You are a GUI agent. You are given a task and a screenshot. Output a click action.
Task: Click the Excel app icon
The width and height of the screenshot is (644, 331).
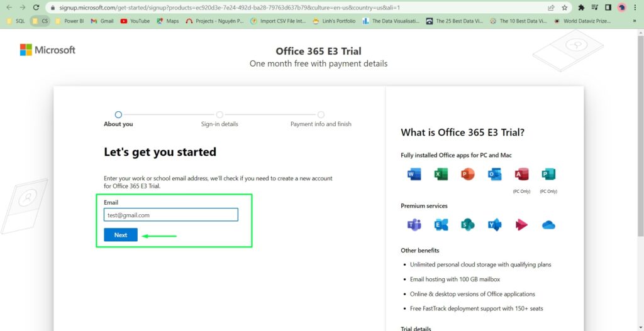(x=441, y=175)
